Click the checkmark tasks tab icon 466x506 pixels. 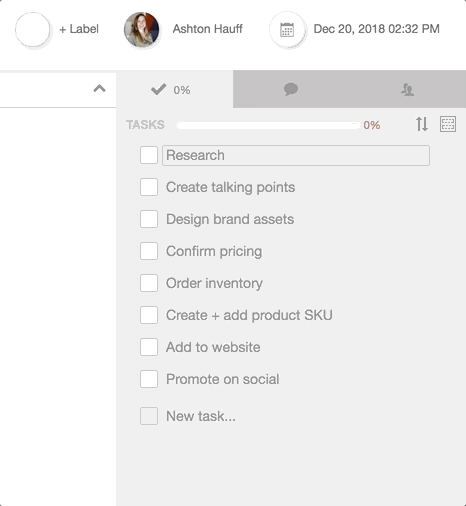coord(158,89)
